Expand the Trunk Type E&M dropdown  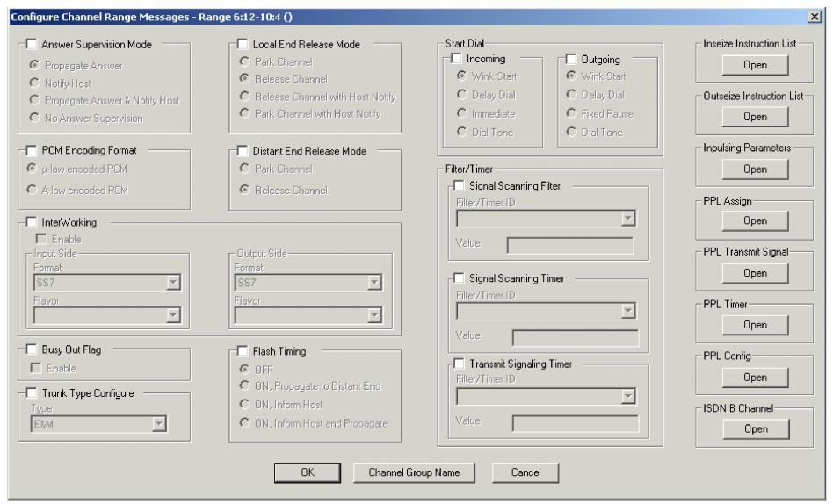tap(159, 425)
